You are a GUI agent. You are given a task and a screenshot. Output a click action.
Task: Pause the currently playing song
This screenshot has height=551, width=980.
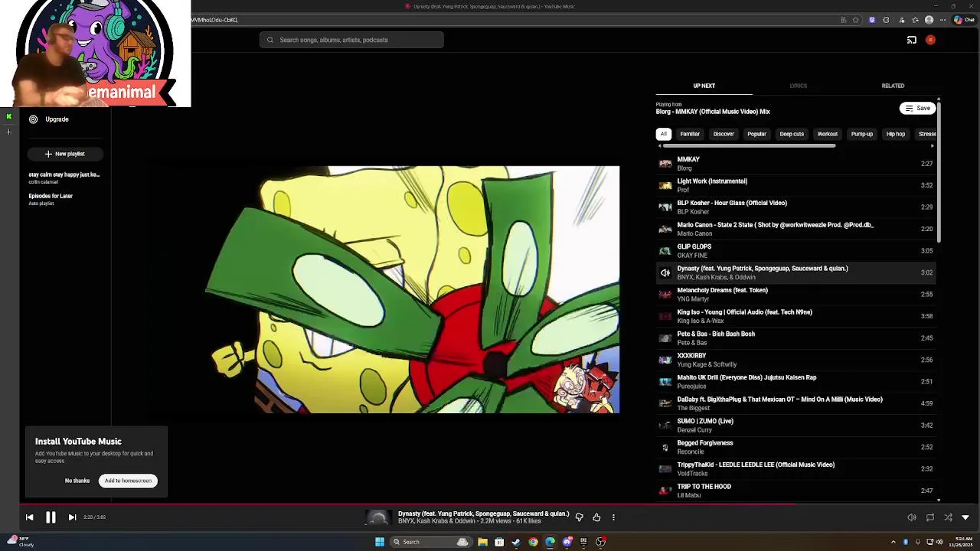click(x=51, y=517)
